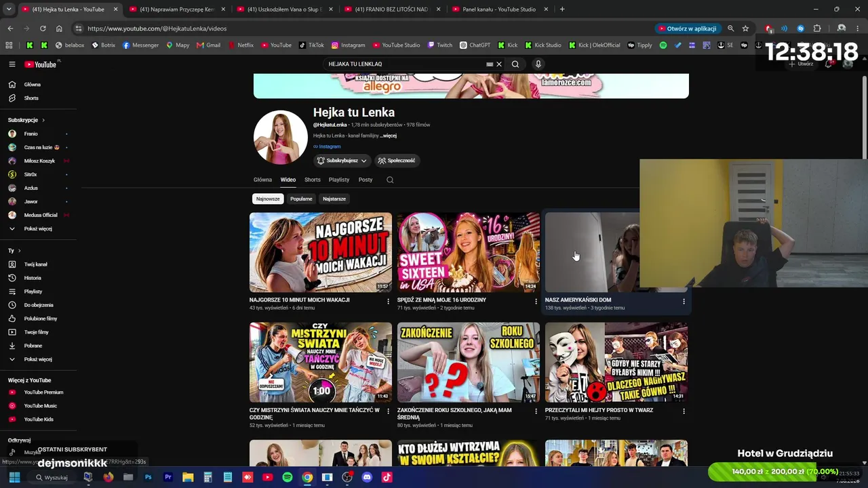
Task: Start voice search with the microphone
Action: tap(538, 64)
